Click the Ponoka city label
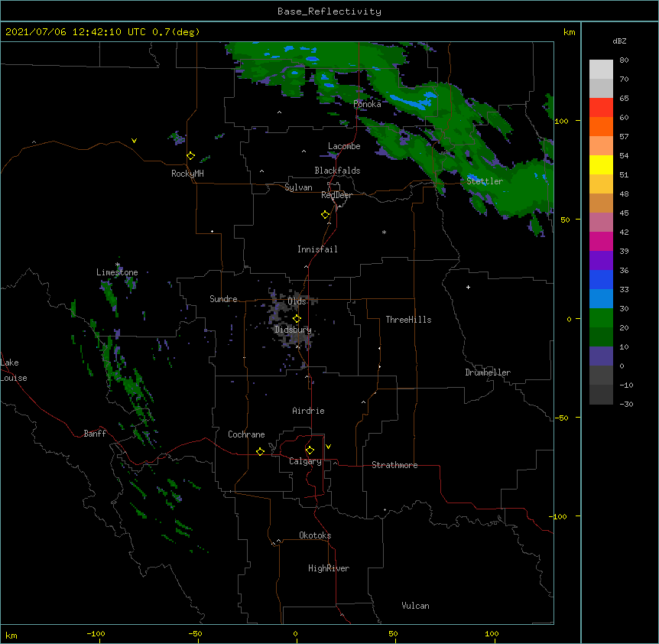 [x=367, y=104]
